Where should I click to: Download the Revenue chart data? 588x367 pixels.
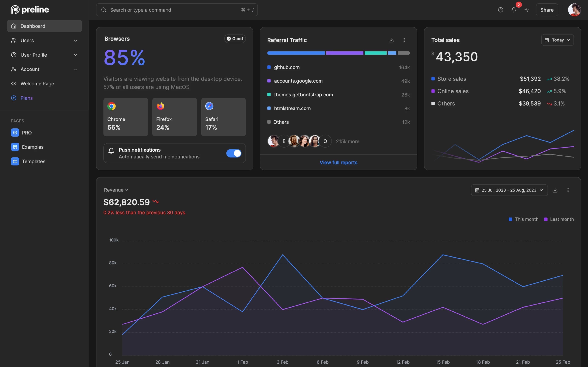click(x=555, y=190)
